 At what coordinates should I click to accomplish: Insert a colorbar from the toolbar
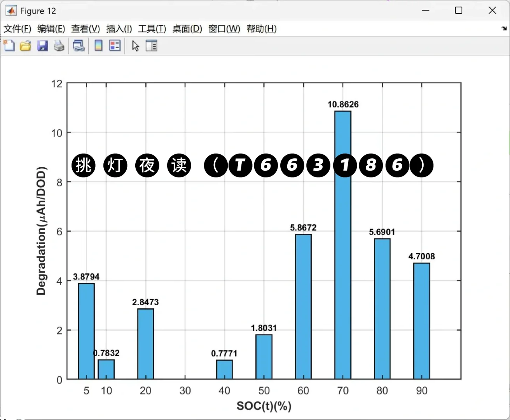click(x=99, y=46)
